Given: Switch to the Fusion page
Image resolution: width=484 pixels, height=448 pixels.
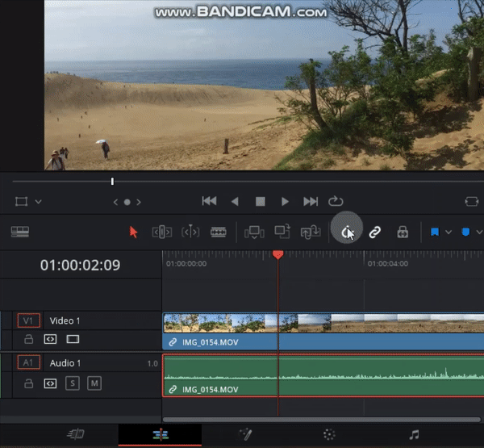Looking at the screenshot, I should (x=245, y=434).
